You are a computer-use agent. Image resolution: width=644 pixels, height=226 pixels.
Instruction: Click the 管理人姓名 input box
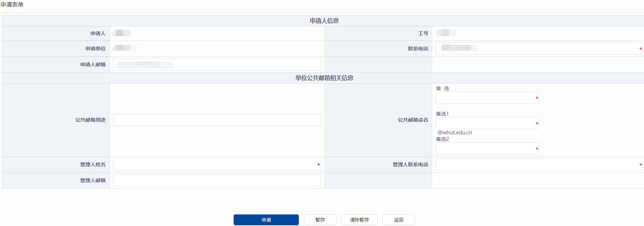coord(217,164)
